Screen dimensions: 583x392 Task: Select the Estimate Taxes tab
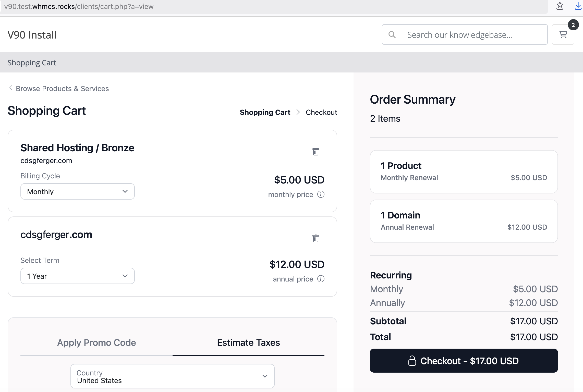(248, 342)
